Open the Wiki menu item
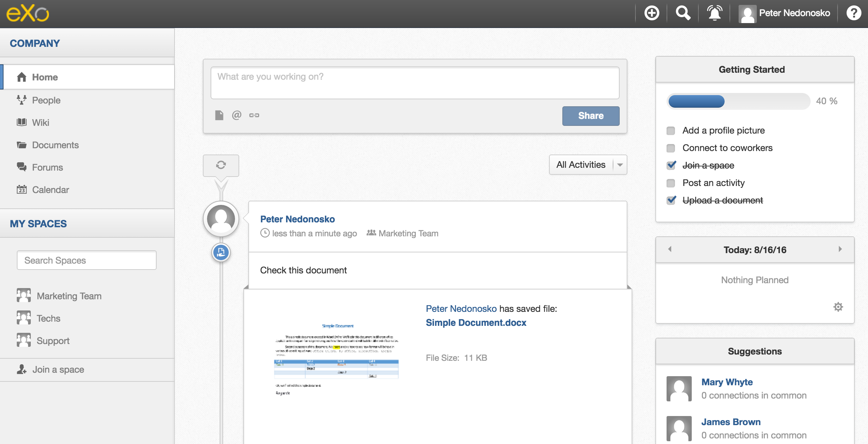The height and width of the screenshot is (444, 868). point(41,122)
